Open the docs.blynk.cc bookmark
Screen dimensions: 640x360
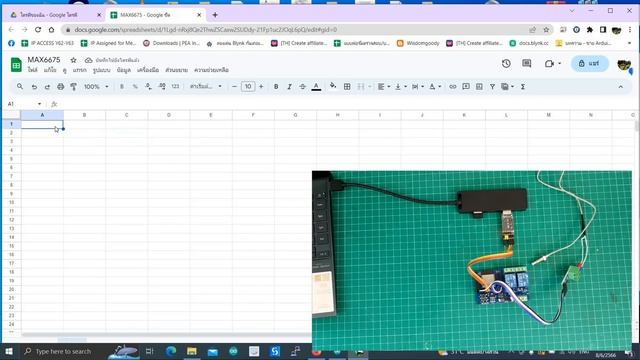529,43
